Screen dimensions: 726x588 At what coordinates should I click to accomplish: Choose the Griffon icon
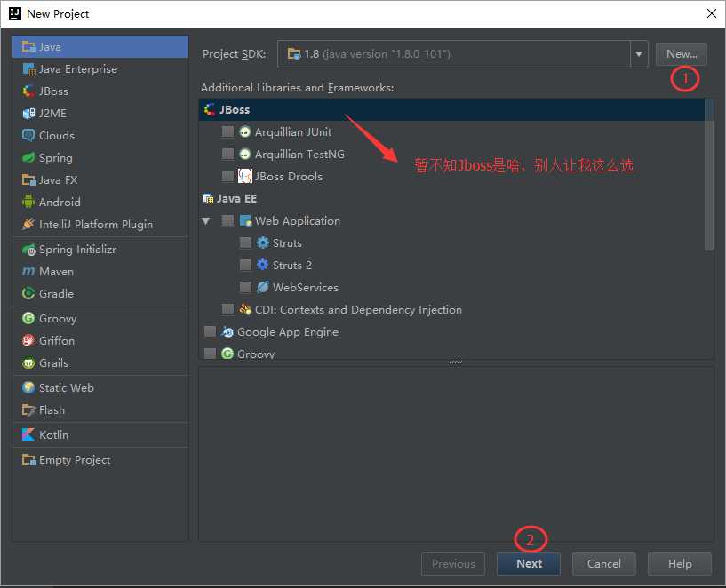coord(28,340)
